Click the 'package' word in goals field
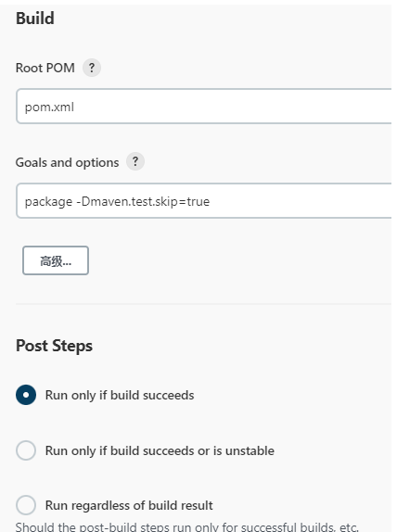Image resolution: width=397 pixels, height=532 pixels. [48, 202]
